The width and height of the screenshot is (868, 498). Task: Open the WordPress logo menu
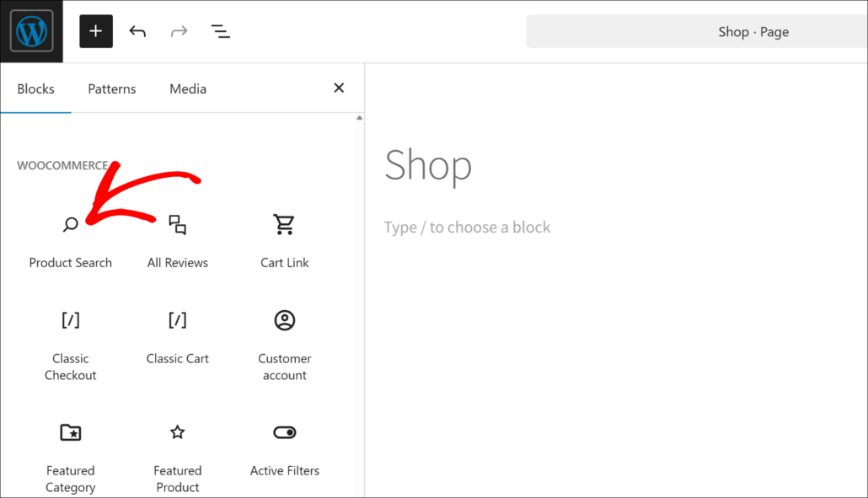pos(30,31)
